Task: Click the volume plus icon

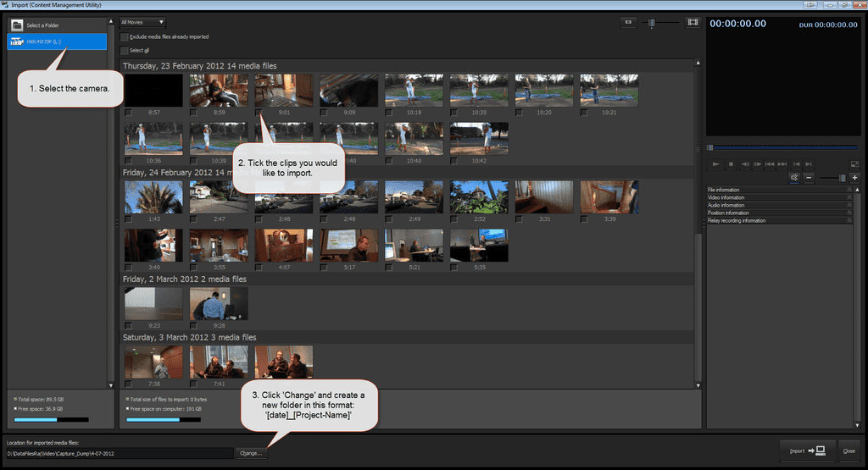Action: [x=855, y=177]
